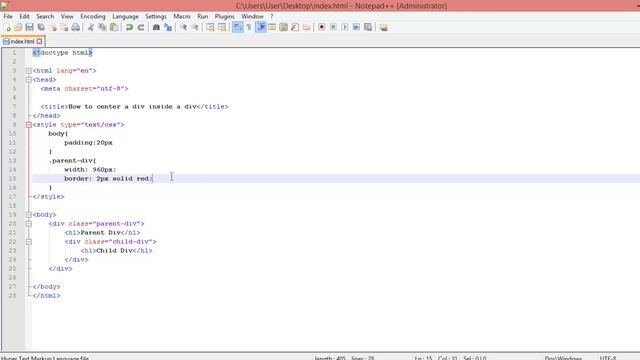This screenshot has width=640, height=360.
Task: Click the Save Recorded Macro icon
Action: point(368,27)
